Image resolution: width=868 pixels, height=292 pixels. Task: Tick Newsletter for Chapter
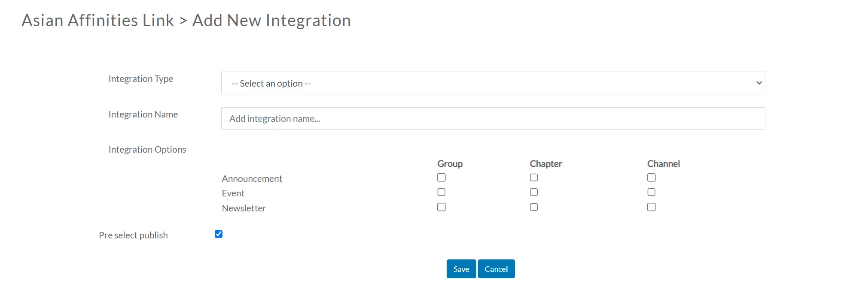(x=534, y=207)
